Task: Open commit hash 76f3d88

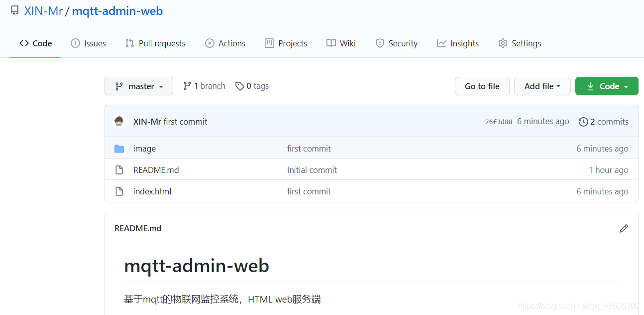Action: click(499, 122)
